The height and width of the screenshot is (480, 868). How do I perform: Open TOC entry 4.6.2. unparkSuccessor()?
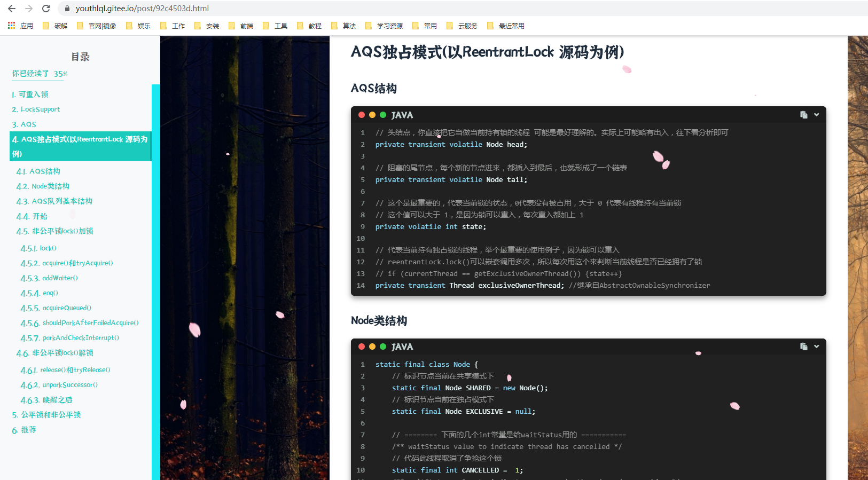(59, 385)
